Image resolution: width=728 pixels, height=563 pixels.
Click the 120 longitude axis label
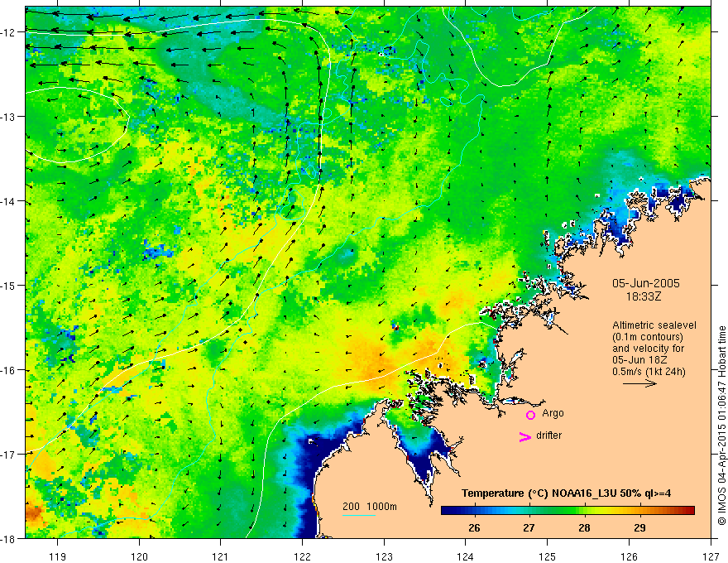tap(139, 556)
